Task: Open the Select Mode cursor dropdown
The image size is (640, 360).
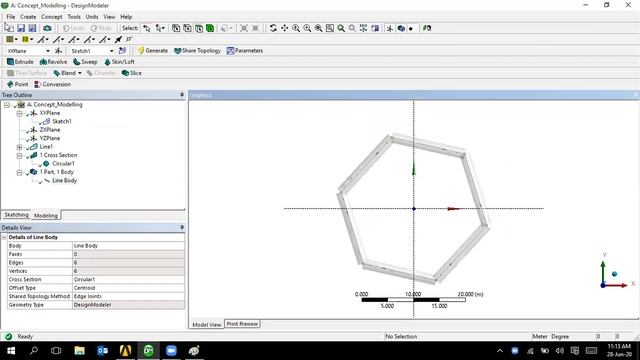Action: [x=160, y=28]
